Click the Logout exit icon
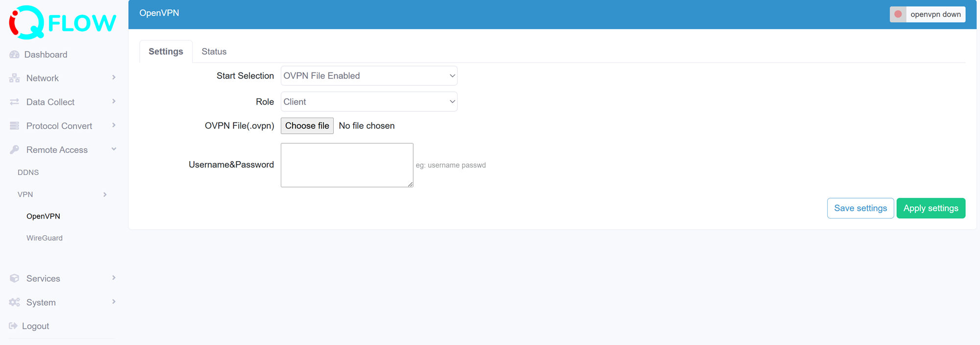This screenshot has width=980, height=345. 13,326
